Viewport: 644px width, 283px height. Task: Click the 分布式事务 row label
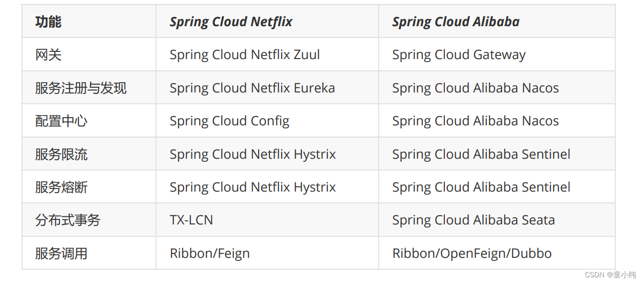68,220
